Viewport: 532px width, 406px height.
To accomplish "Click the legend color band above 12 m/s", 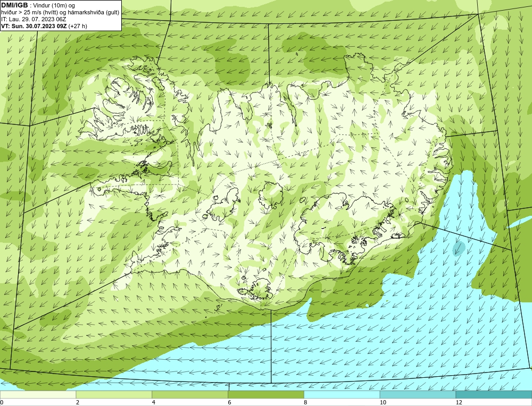I will [494, 395].
